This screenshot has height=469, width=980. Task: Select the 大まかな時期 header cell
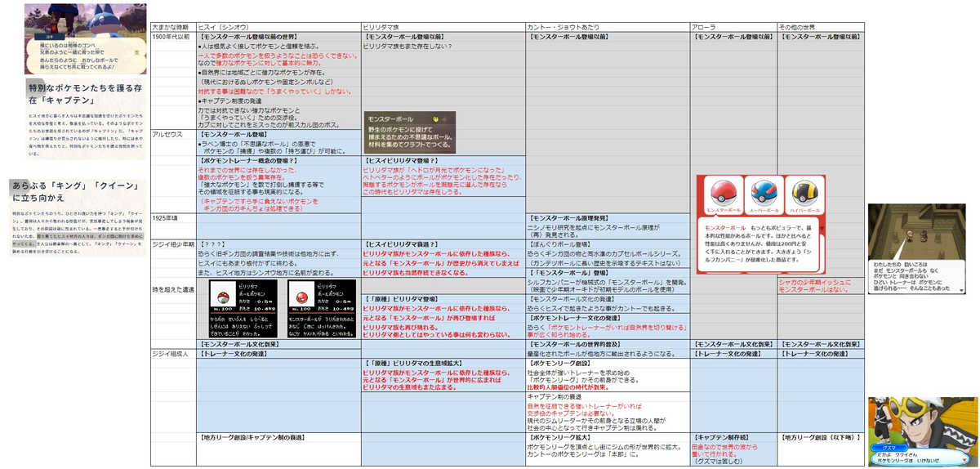click(x=173, y=28)
